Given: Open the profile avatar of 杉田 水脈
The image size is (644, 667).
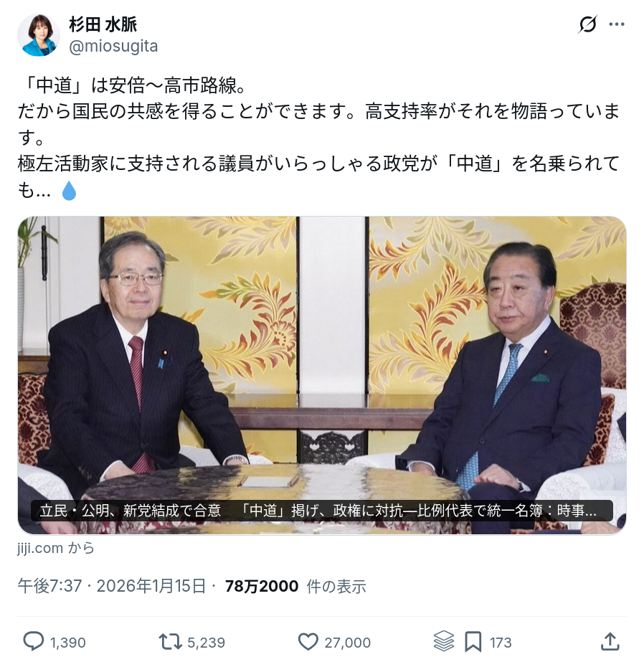Looking at the screenshot, I should pyautogui.click(x=39, y=35).
